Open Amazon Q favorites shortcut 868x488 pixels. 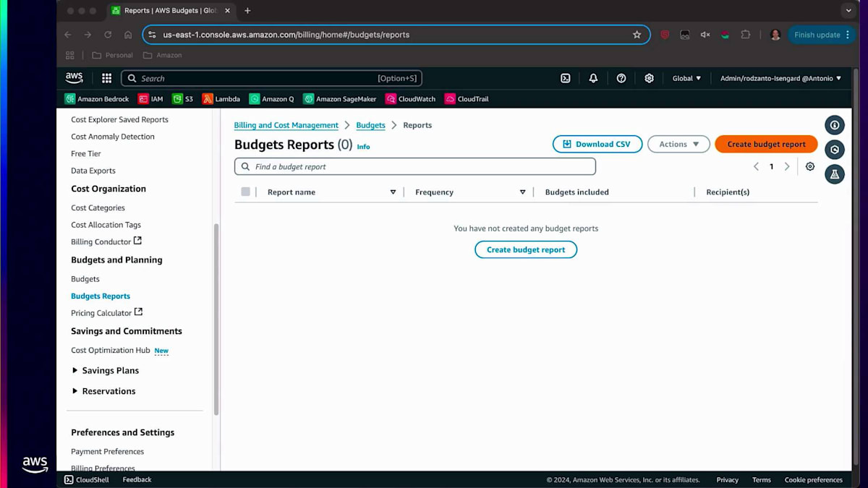pyautogui.click(x=271, y=99)
